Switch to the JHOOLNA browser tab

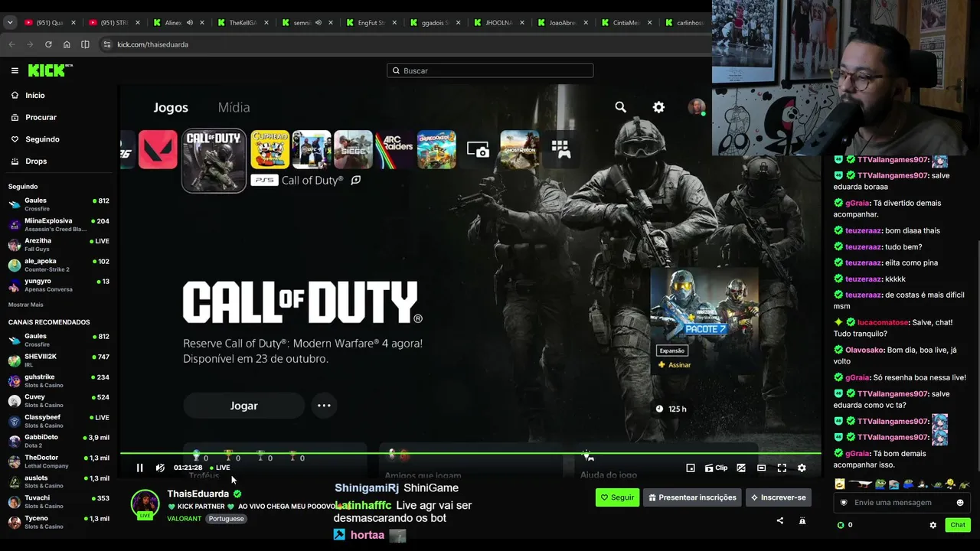tap(498, 23)
